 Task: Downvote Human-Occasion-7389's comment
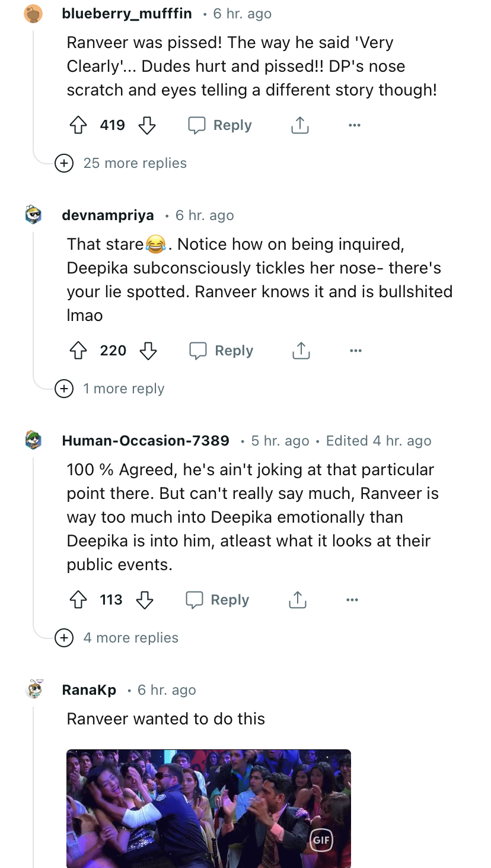click(144, 600)
